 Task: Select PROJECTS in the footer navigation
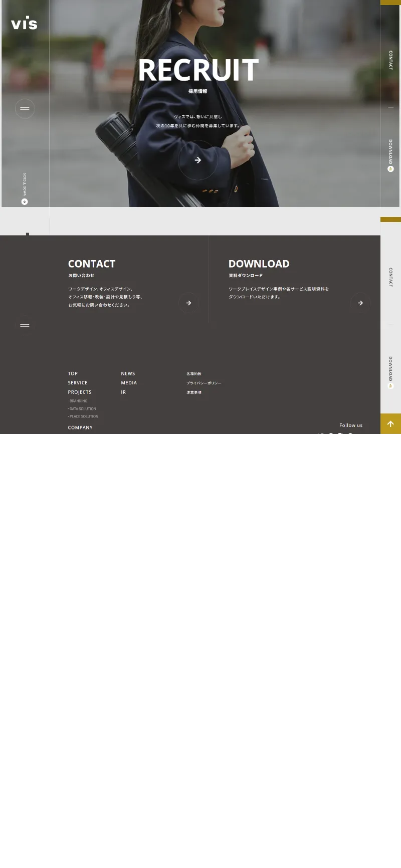80,392
